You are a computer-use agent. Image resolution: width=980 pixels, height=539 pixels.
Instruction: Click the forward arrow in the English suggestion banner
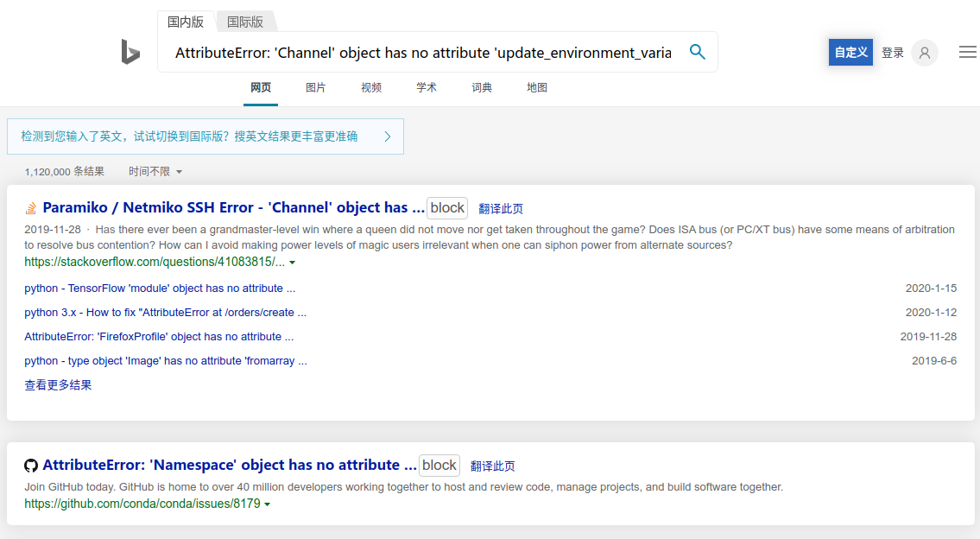coord(388,136)
